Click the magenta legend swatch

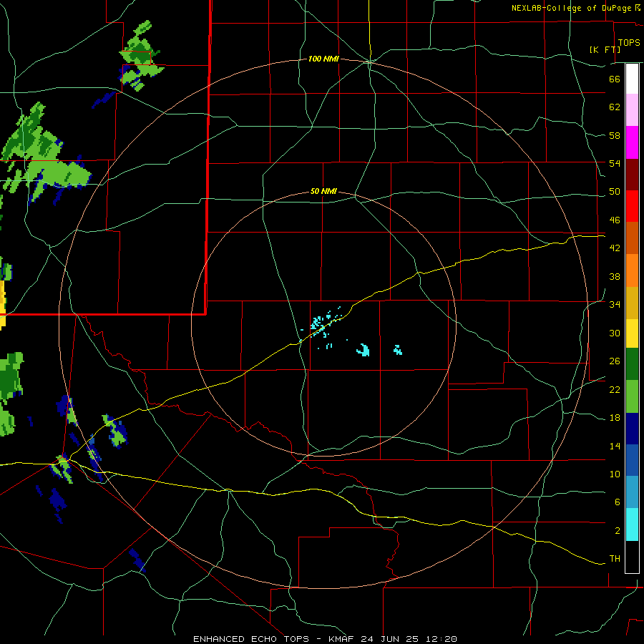(632, 142)
